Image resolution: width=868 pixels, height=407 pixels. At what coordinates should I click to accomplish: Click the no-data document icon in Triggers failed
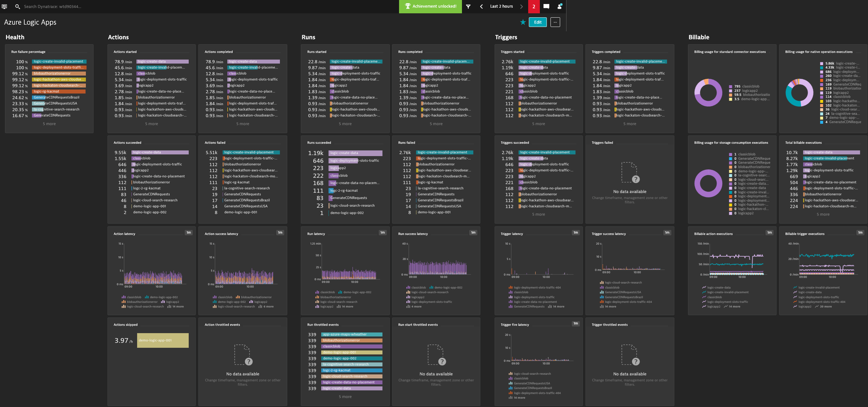[x=630, y=172]
